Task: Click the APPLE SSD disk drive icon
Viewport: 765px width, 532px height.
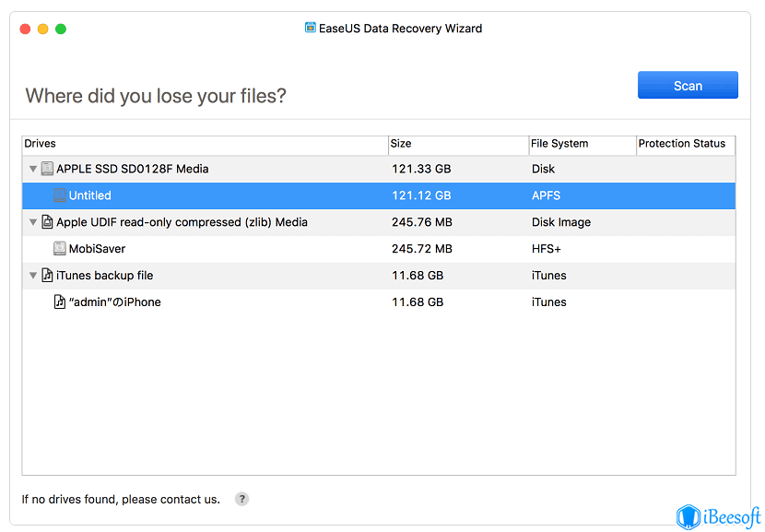Action: (x=47, y=169)
